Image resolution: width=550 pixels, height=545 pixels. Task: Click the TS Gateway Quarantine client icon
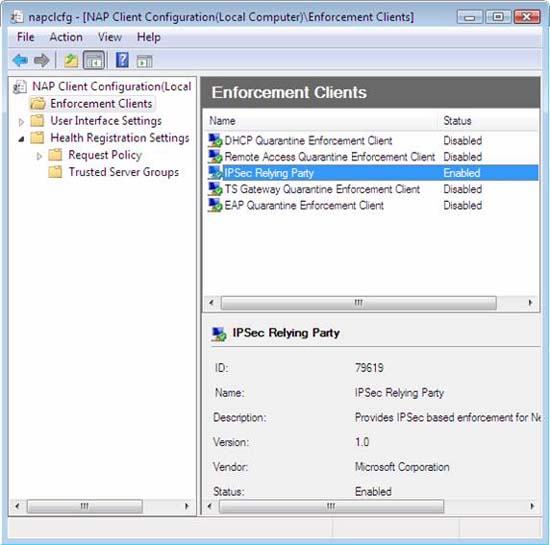pyautogui.click(x=215, y=189)
